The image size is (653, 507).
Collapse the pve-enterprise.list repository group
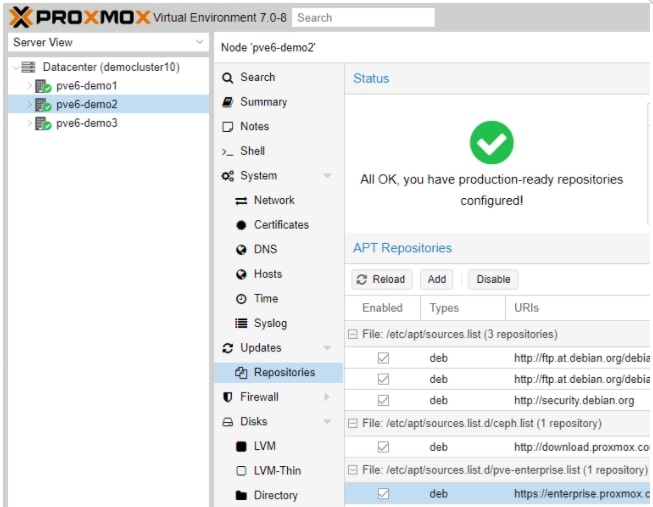352,470
